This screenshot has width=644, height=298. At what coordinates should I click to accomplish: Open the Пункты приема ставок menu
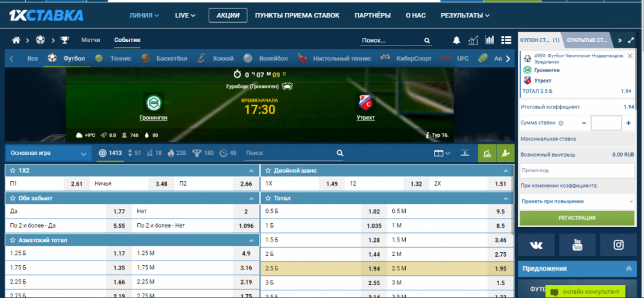click(300, 15)
